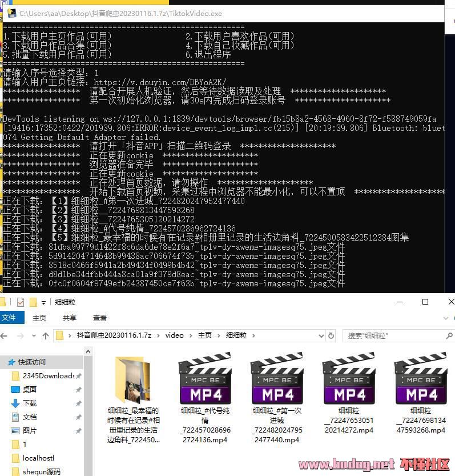Switch to the 查看 ribbon tab
This screenshot has width=455, height=476.
(99, 318)
